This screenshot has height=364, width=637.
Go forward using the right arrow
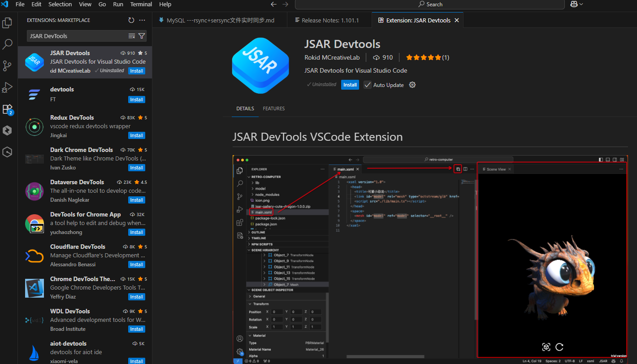[286, 4]
